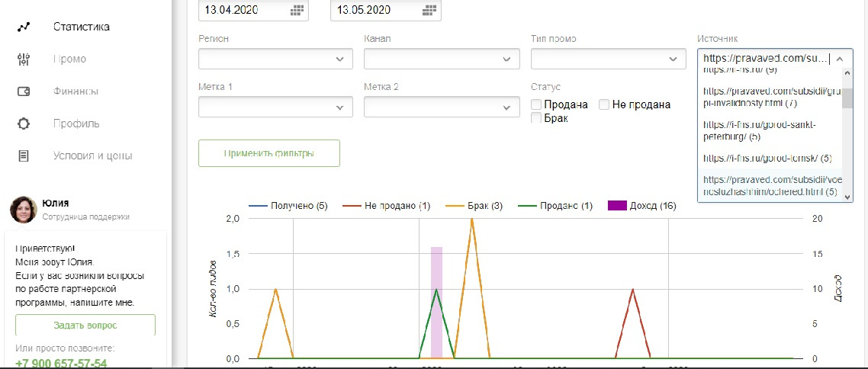868x369 pixels.
Task: Click Юлия's support avatar photo
Action: coord(24,210)
